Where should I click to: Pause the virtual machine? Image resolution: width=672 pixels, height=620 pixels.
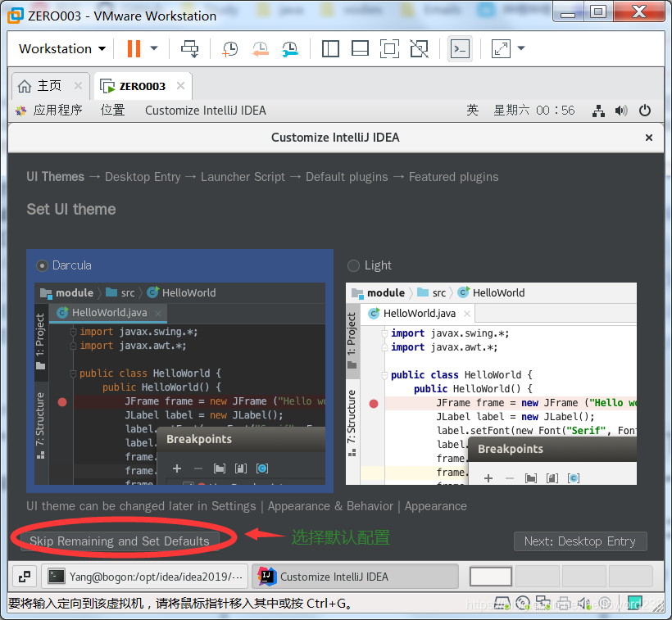(134, 48)
